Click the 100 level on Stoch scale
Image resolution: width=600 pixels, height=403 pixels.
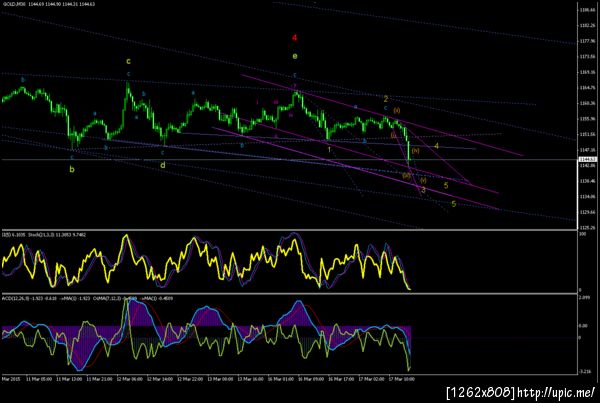584,234
